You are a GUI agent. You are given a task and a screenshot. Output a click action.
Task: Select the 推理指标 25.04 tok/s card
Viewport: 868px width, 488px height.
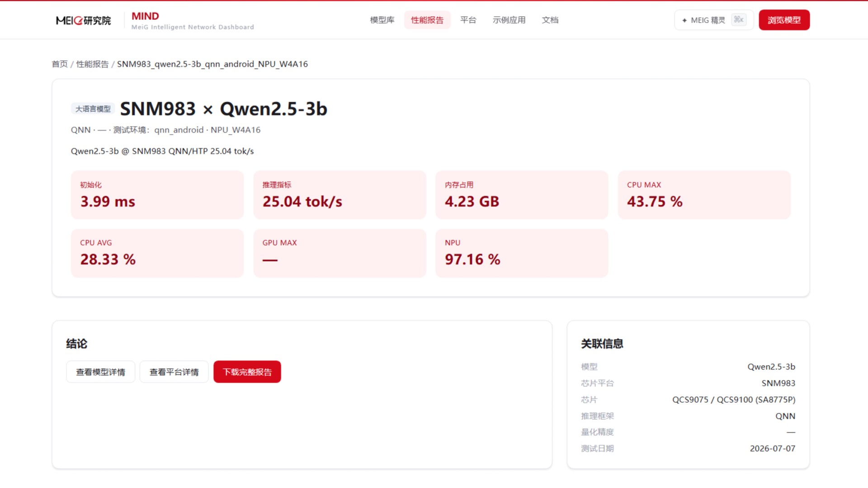click(x=340, y=195)
